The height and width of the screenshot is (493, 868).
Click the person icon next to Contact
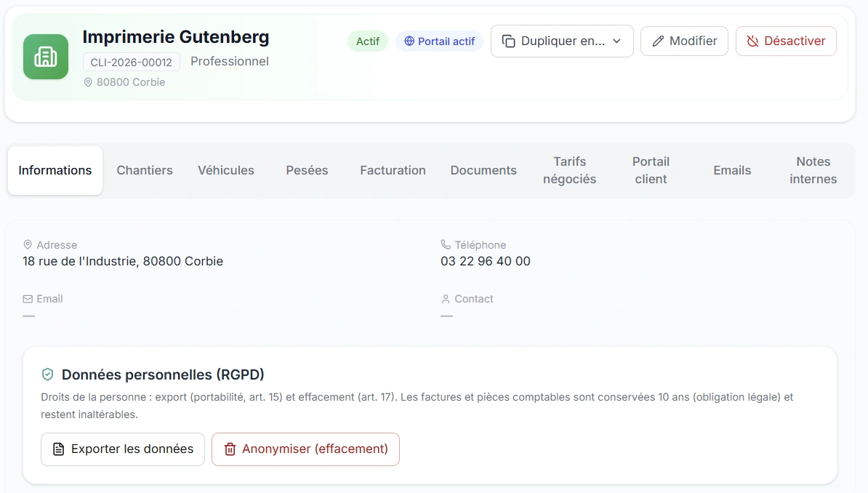pyautogui.click(x=446, y=299)
